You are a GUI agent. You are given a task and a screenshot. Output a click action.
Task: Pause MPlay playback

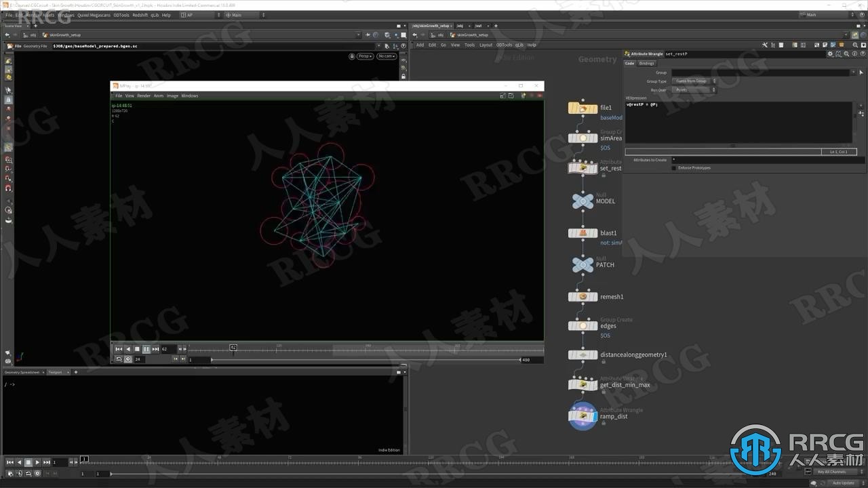pos(146,349)
